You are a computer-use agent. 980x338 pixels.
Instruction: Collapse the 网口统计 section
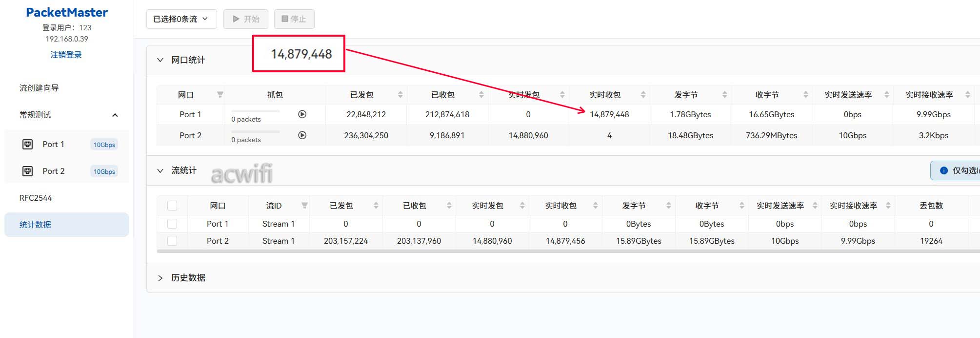[160, 60]
